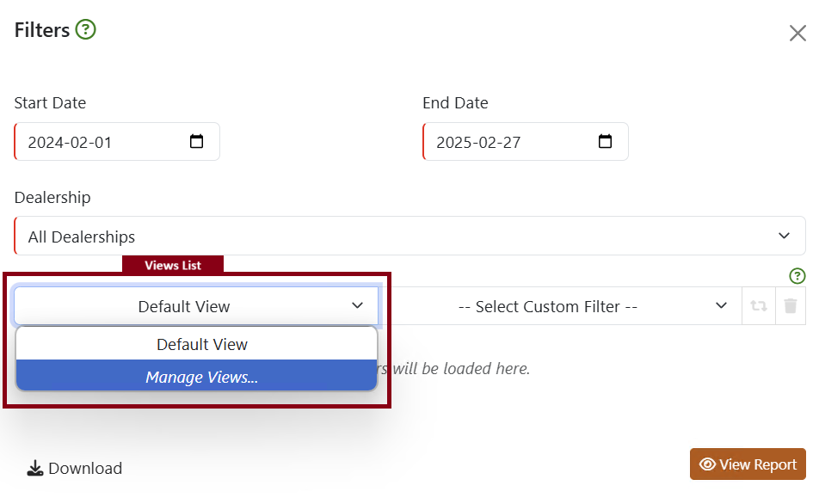Click the chevron arrow on Dealership selector
819x504 pixels.
click(784, 237)
